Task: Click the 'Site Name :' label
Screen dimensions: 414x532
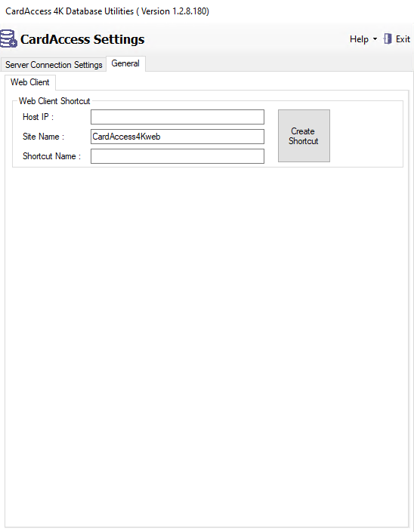Action: coord(43,137)
